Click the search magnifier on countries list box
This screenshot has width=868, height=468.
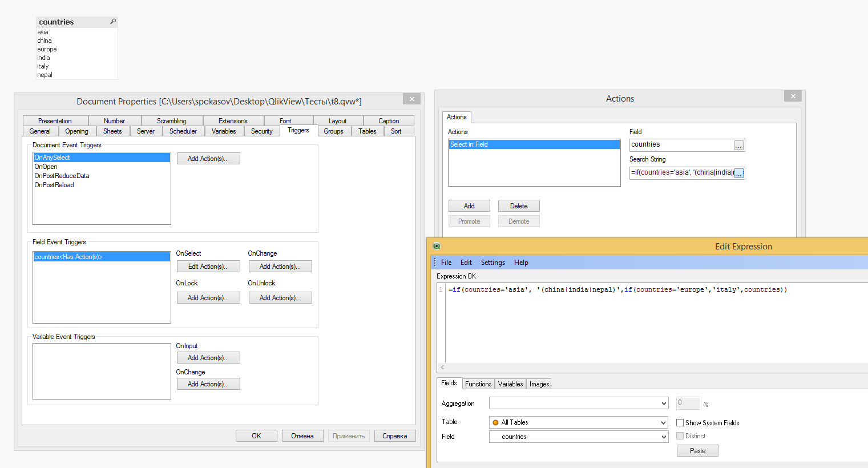click(x=112, y=22)
